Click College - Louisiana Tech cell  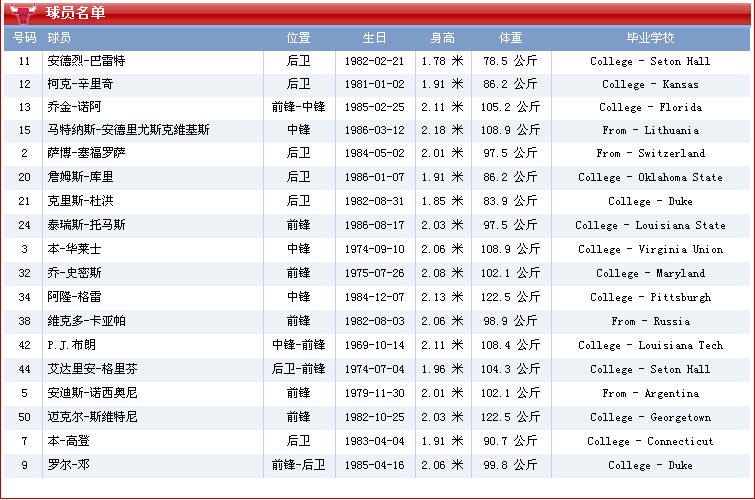tap(651, 345)
